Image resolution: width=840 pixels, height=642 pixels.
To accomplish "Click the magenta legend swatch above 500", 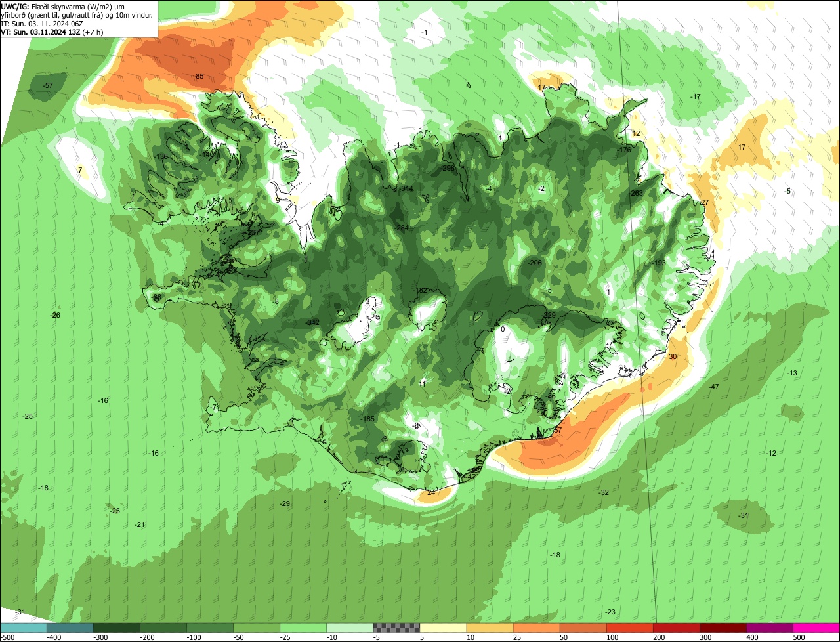I will [x=816, y=628].
